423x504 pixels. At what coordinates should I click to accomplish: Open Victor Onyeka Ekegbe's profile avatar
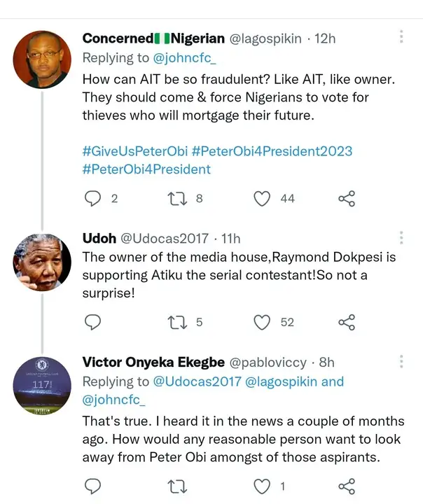point(42,385)
